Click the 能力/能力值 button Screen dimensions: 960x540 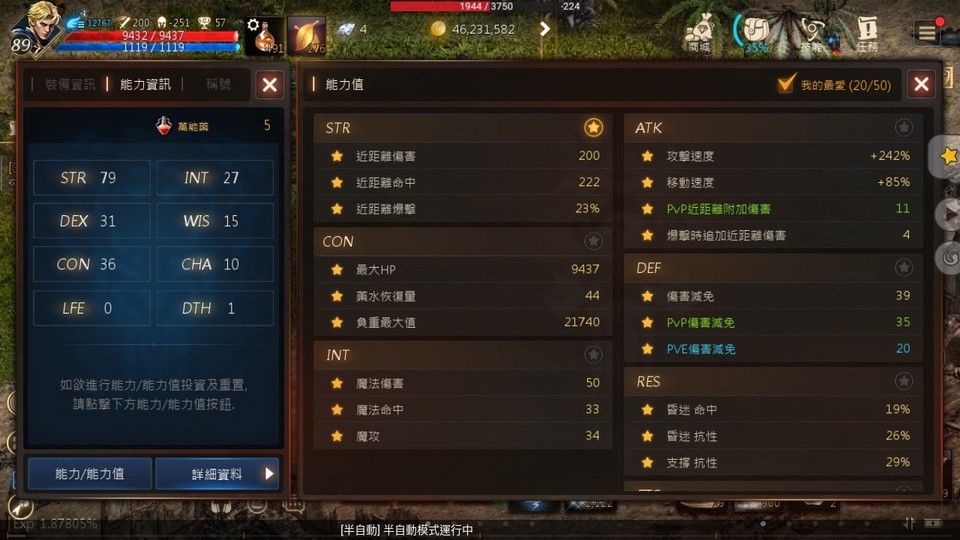(x=89, y=474)
